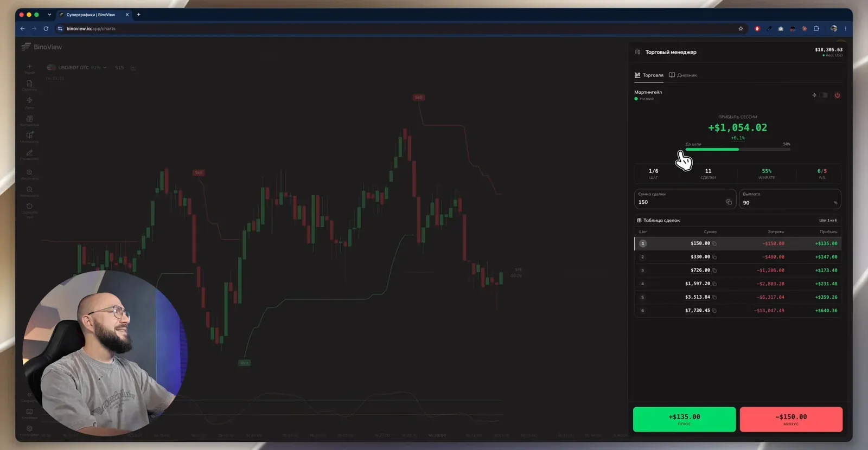
Task: Open the Авто lightning sidebar tool
Action: [x=29, y=102]
